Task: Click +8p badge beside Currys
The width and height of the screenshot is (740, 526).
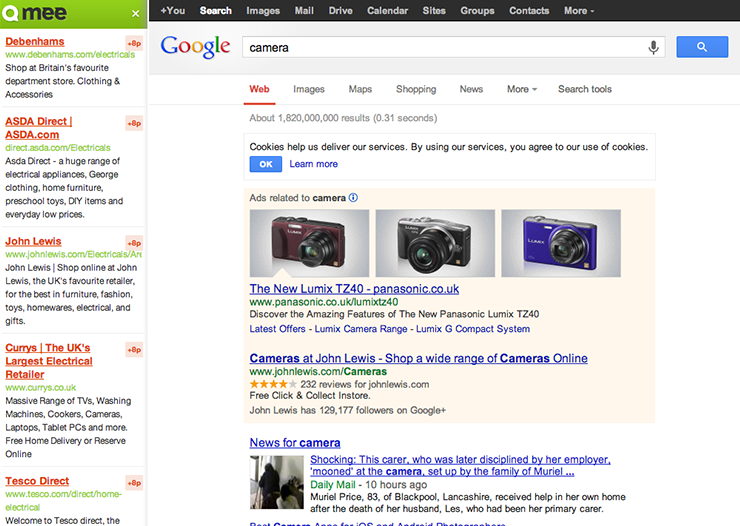Action: click(x=134, y=350)
